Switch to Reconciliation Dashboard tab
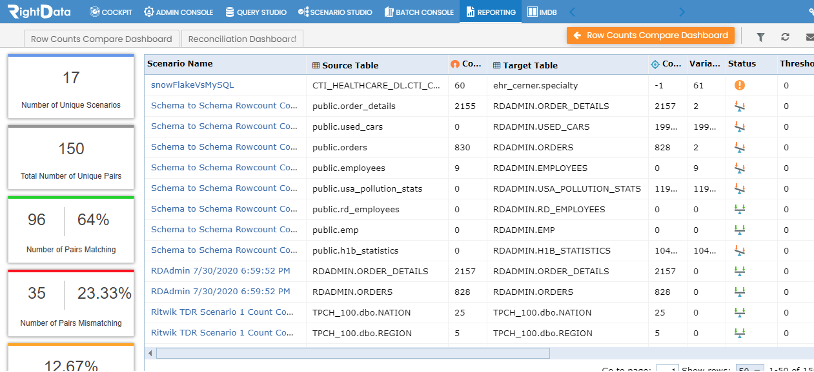This screenshot has width=814, height=372. coord(242,39)
